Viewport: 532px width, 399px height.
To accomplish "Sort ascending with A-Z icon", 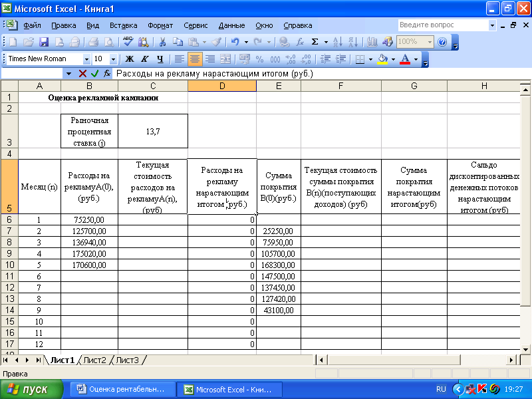I will pyautogui.click(x=338, y=42).
